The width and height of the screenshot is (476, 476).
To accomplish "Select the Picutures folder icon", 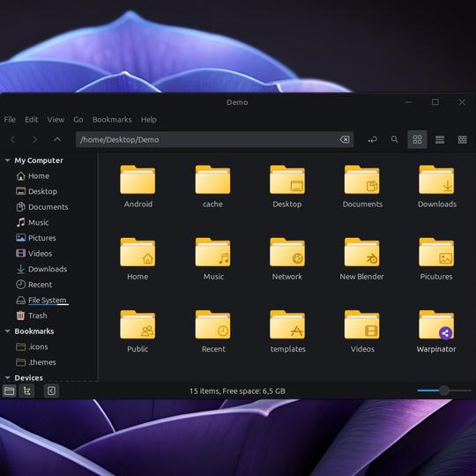I will click(436, 252).
